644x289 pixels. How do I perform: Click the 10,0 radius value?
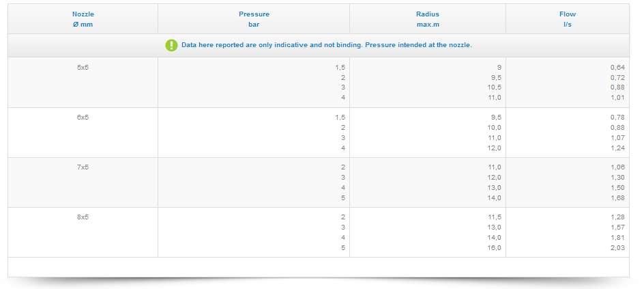(x=495, y=127)
